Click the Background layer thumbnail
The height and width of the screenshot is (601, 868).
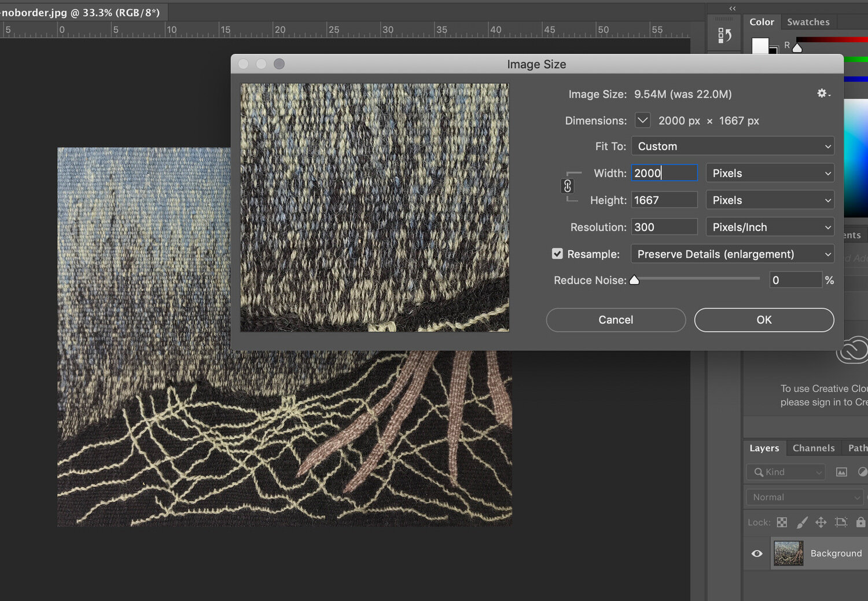point(788,553)
